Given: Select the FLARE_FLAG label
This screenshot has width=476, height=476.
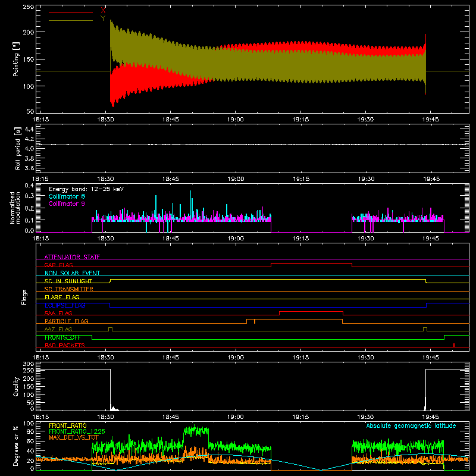Looking at the screenshot, I should click(62, 297).
